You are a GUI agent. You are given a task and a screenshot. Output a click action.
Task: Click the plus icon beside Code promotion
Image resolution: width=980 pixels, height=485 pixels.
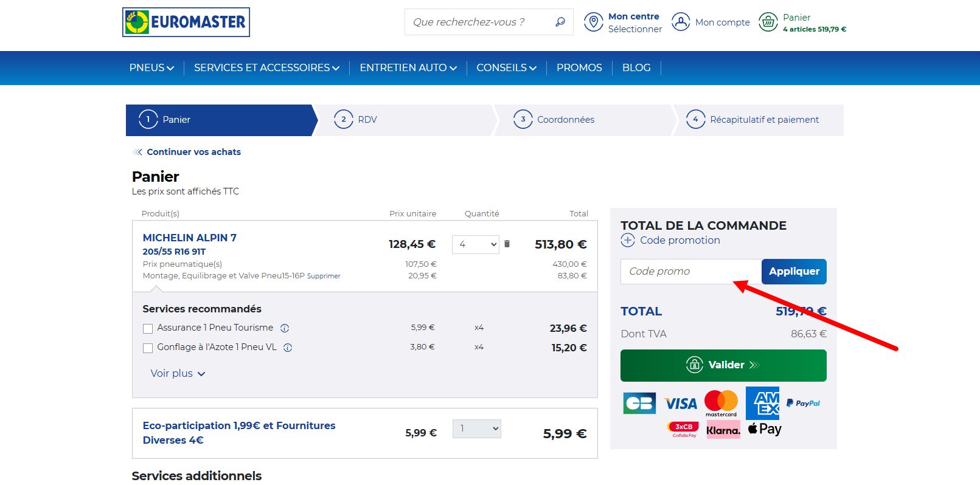628,240
